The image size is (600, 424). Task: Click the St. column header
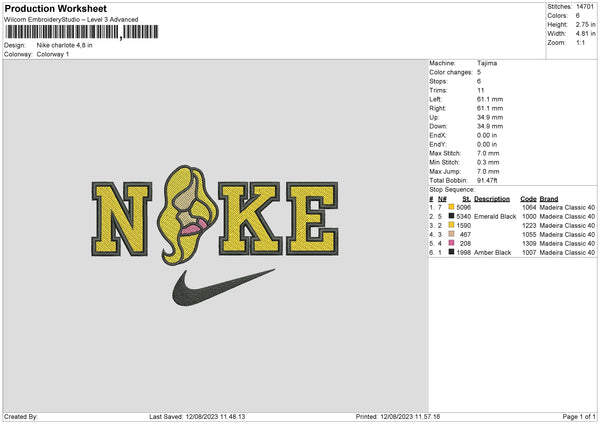coord(466,199)
